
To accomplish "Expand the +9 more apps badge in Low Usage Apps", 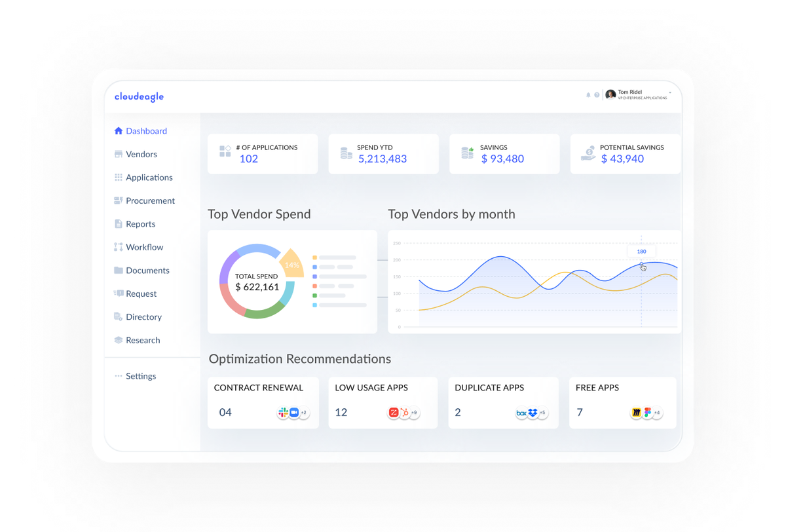I will 414,413.
